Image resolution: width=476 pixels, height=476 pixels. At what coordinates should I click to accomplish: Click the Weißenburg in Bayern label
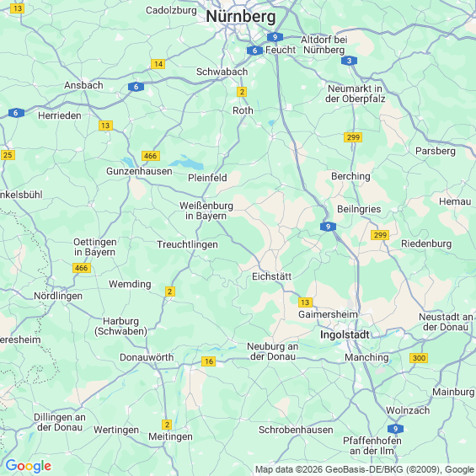click(x=206, y=211)
